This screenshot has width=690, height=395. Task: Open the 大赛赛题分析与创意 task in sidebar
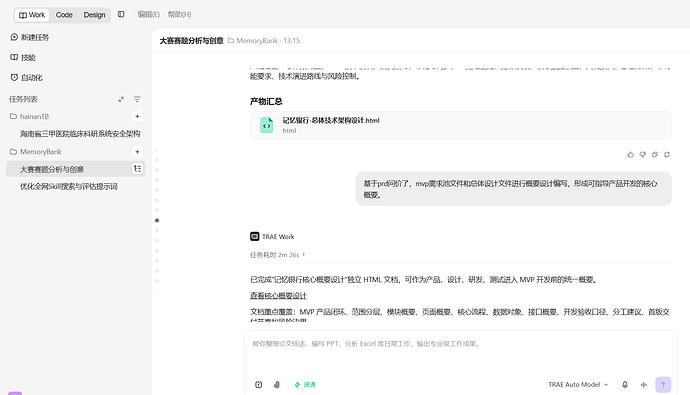point(52,169)
